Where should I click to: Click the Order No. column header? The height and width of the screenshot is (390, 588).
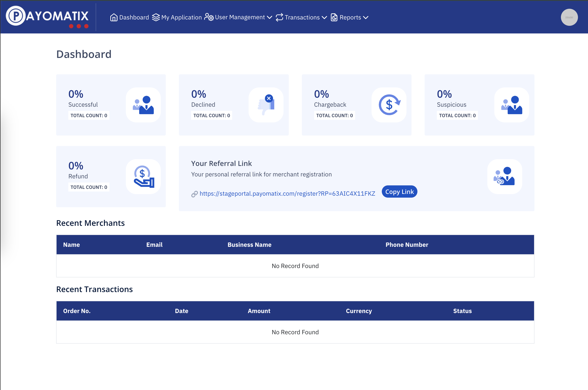coord(77,311)
